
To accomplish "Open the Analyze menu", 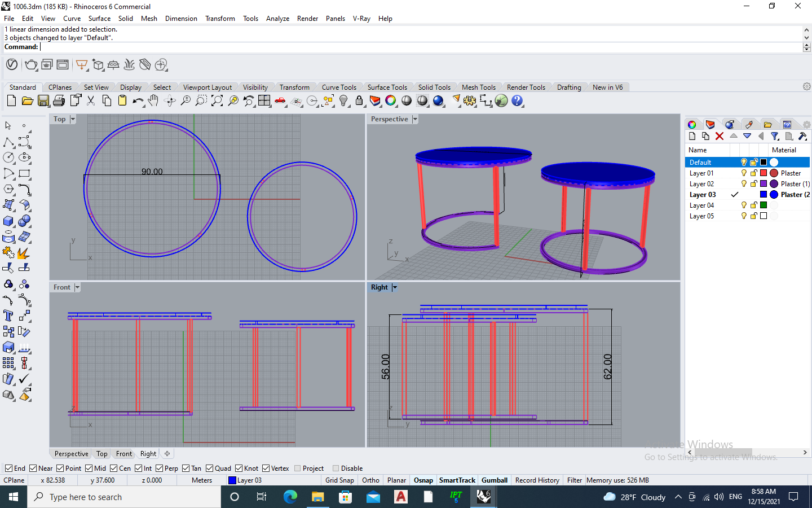I will coord(277,19).
